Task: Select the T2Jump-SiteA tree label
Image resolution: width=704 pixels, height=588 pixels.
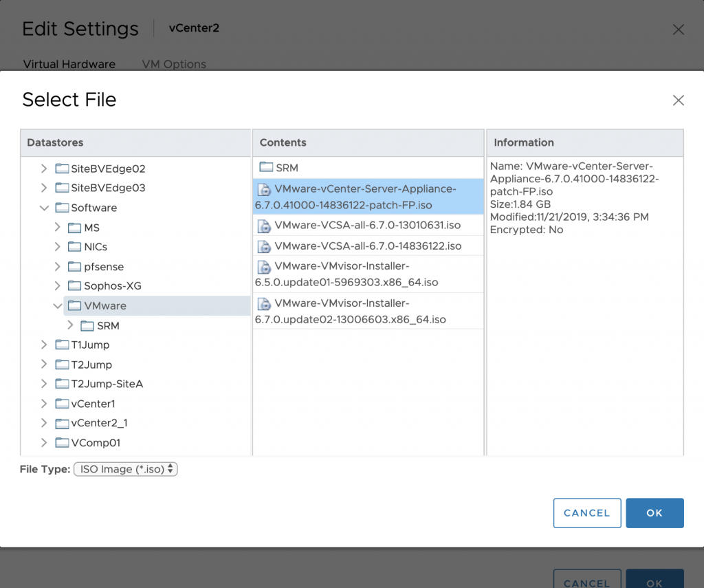Action: tap(107, 384)
